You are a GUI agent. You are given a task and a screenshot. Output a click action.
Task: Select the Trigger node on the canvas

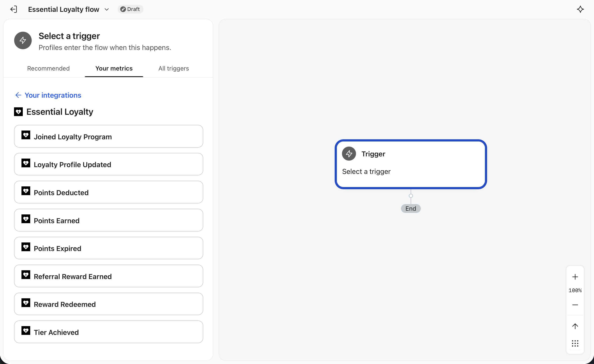pos(410,164)
